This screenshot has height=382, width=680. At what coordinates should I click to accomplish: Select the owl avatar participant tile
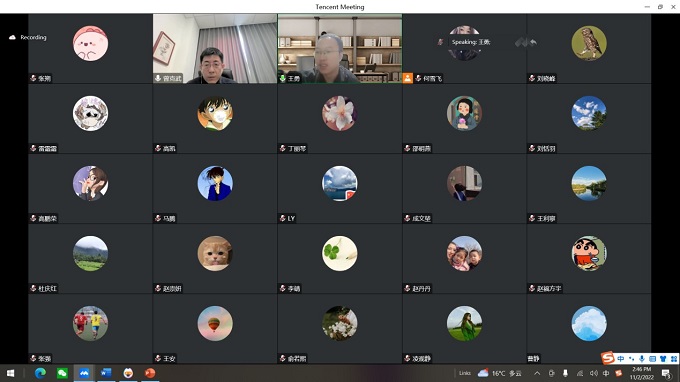[589, 48]
